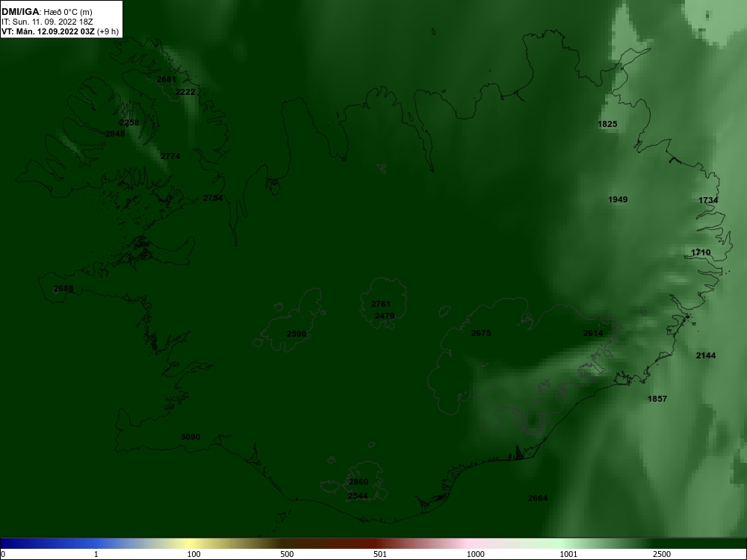Click the 2664 label over the sea
Viewport: 747px width, 560px height.
point(538,499)
